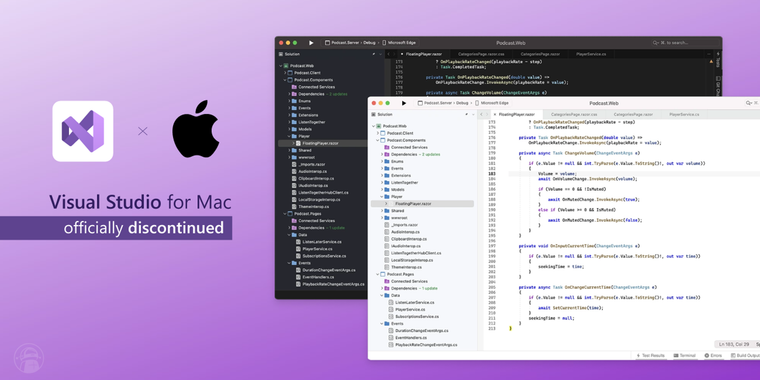Open search magnifier in light window toolbar
Screen dimensions: 760x380
[x=749, y=103]
